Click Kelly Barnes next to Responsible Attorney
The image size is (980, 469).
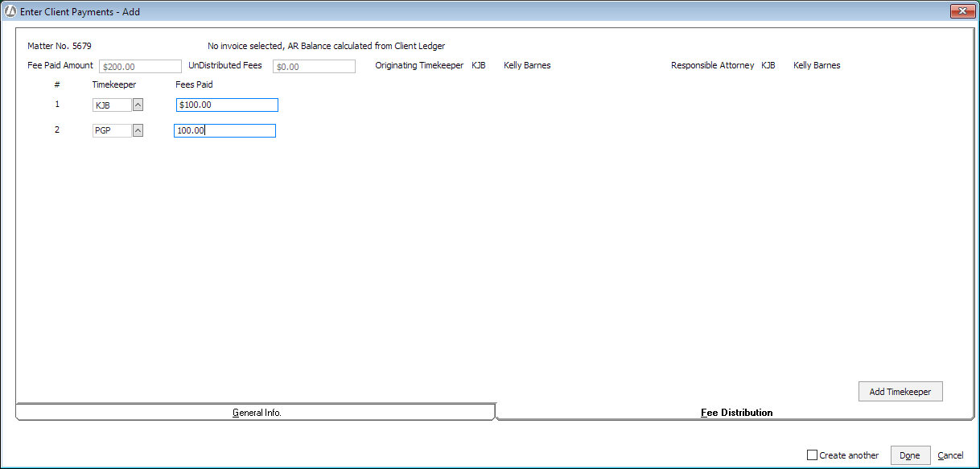[x=816, y=65]
